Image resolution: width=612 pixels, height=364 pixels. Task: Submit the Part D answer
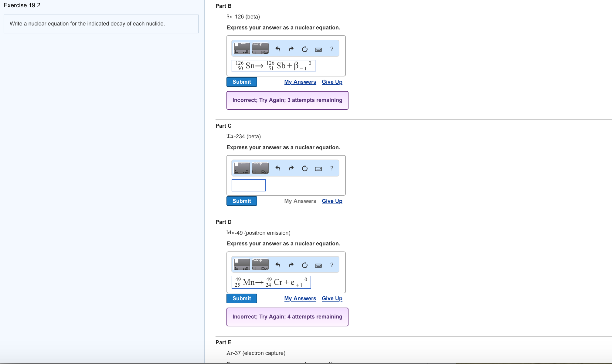point(242,298)
